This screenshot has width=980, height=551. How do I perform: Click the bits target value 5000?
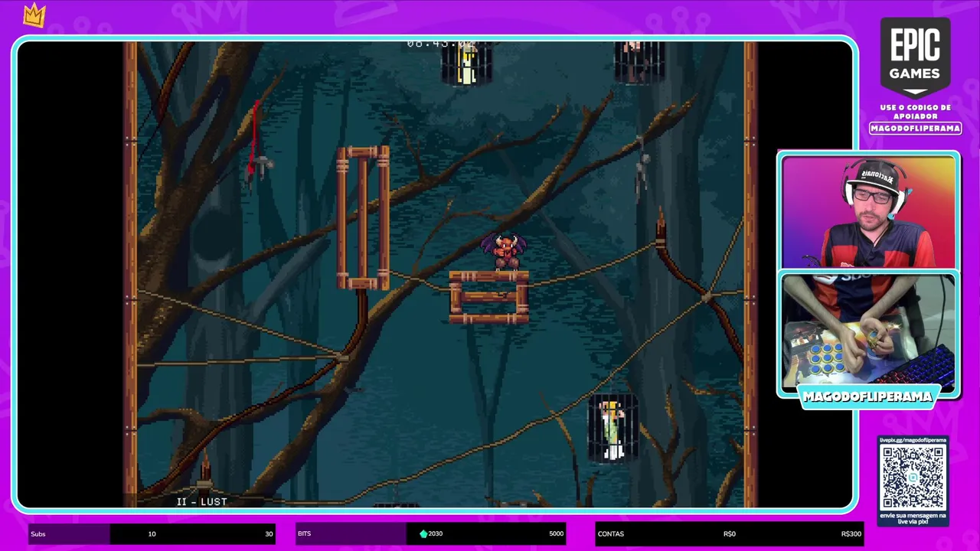[556, 534]
